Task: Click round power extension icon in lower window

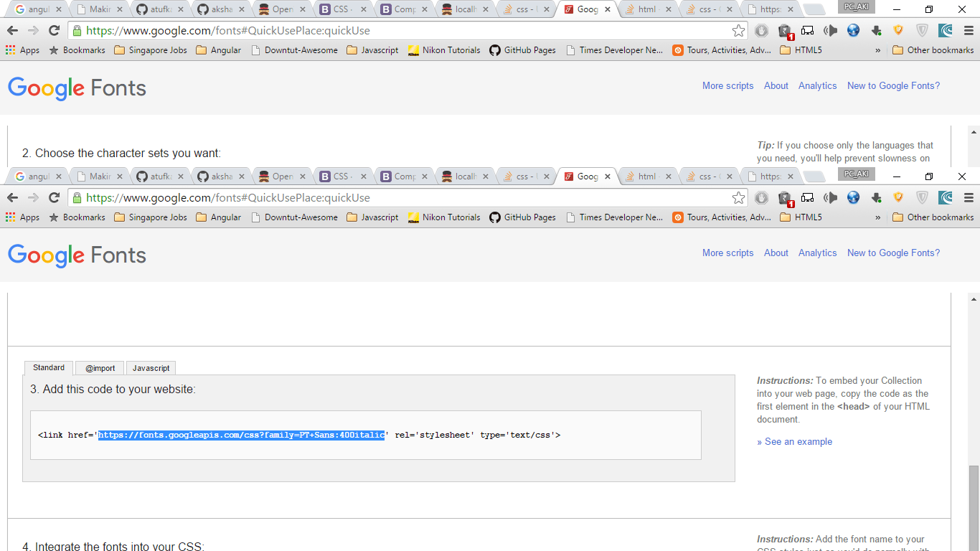Action: coord(762,198)
